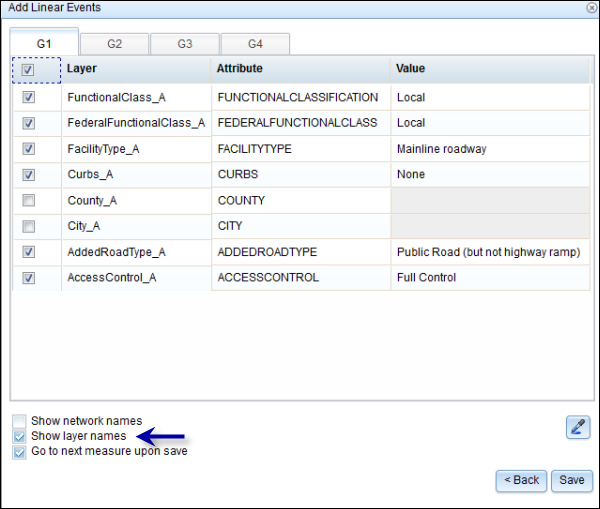Enable the City_A layer checkbox

28,227
